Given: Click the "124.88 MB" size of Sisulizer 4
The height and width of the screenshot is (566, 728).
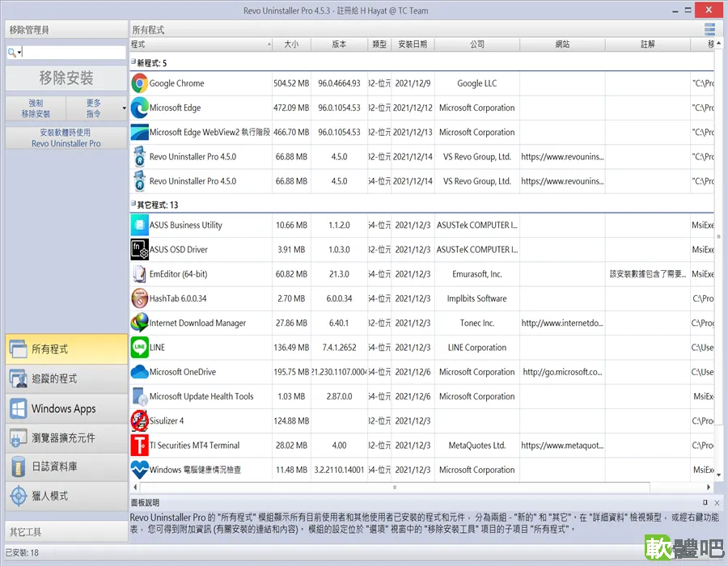Looking at the screenshot, I should 291,420.
